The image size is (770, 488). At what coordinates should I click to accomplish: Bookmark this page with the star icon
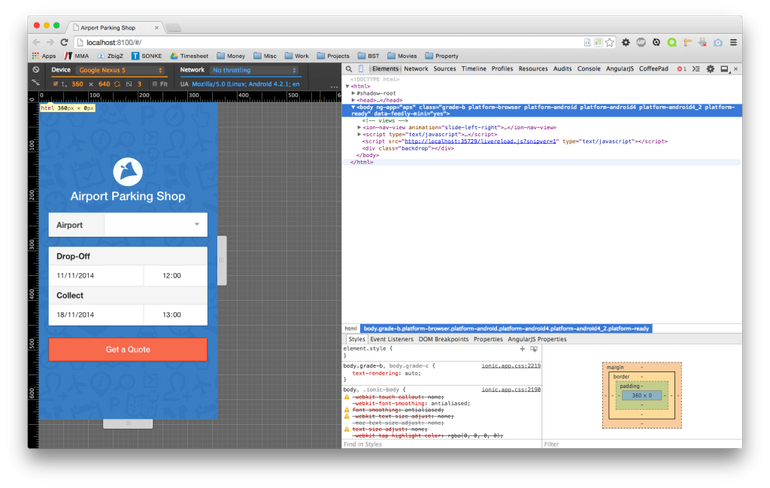(609, 43)
